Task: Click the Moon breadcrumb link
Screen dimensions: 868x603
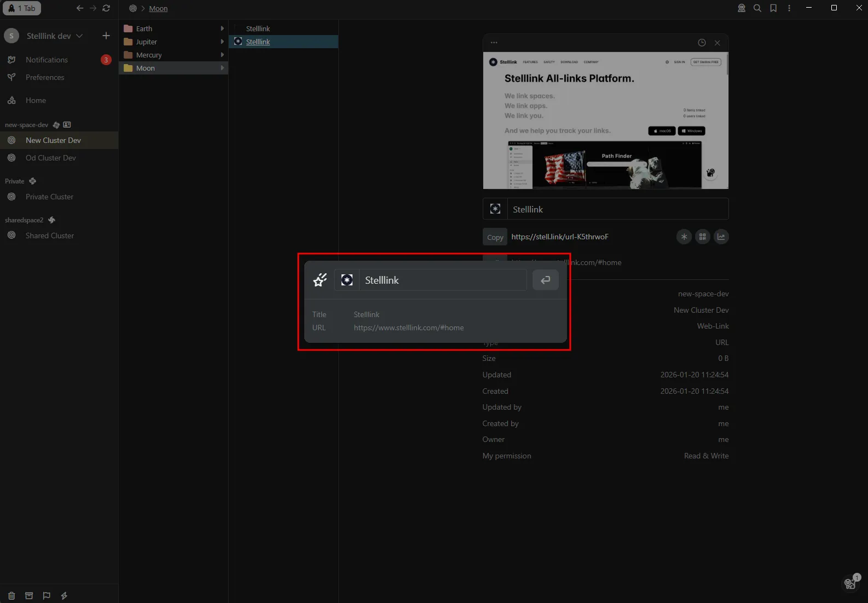Action: (x=158, y=8)
